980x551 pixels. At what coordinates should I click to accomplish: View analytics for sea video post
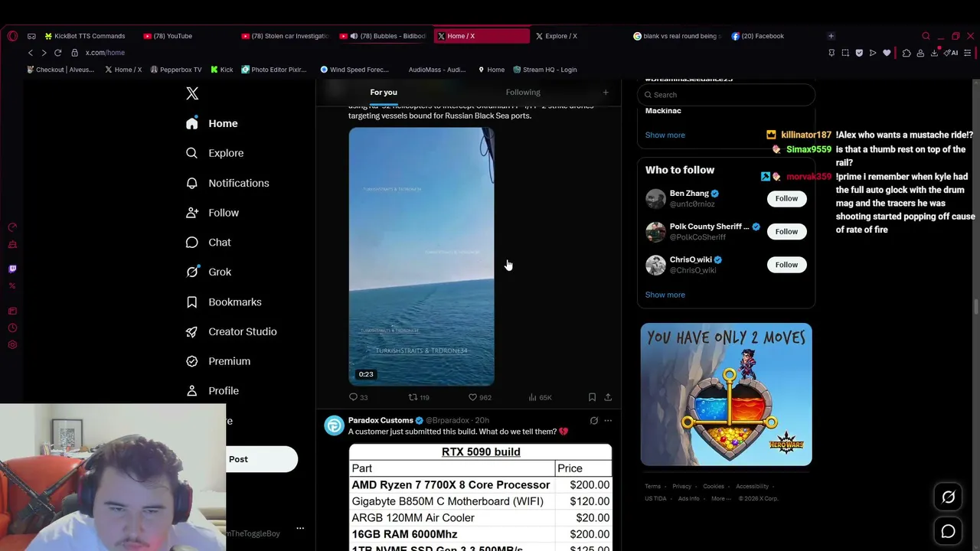[540, 397]
